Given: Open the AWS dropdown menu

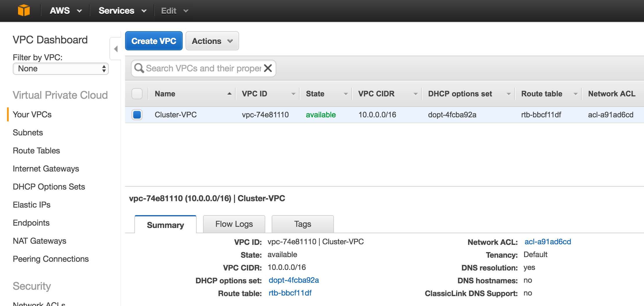Looking at the screenshot, I should [66, 11].
